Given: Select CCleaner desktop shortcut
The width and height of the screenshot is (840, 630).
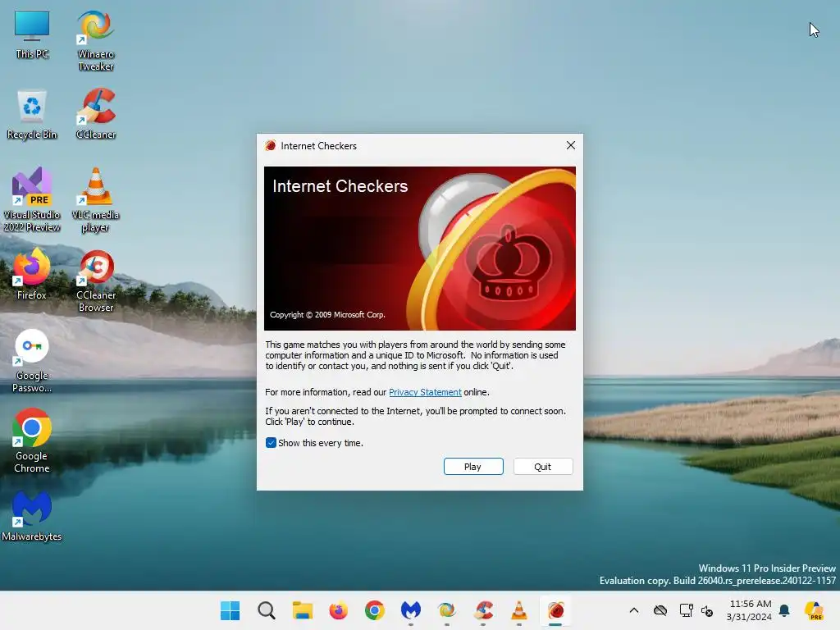Looking at the screenshot, I should [95, 115].
